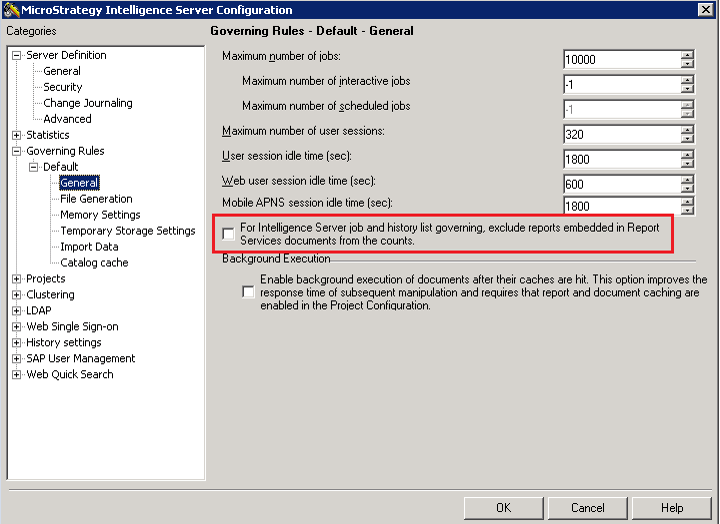Screen dimensions: 720x524
Task: Click the Web user session idle time field
Action: [x=622, y=184]
